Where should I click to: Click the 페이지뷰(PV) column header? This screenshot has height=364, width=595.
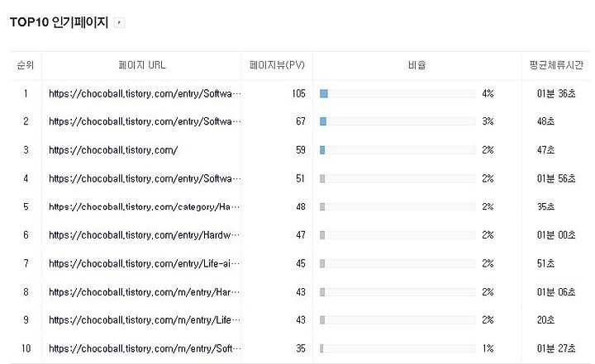277,65
